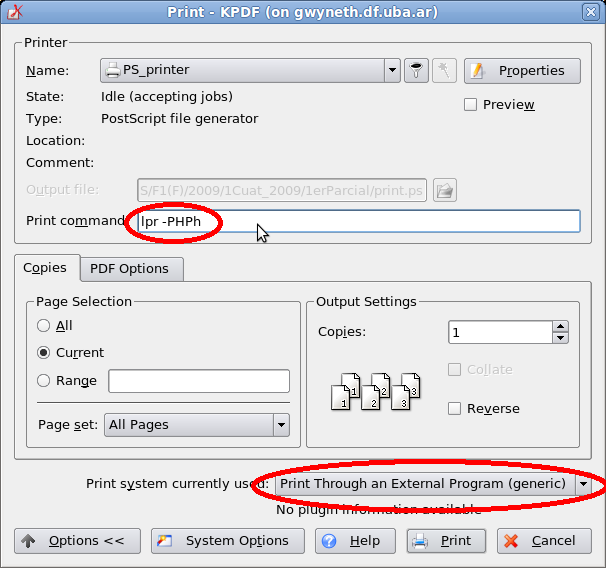
Task: Click the printer filter funnel icon
Action: click(x=416, y=71)
